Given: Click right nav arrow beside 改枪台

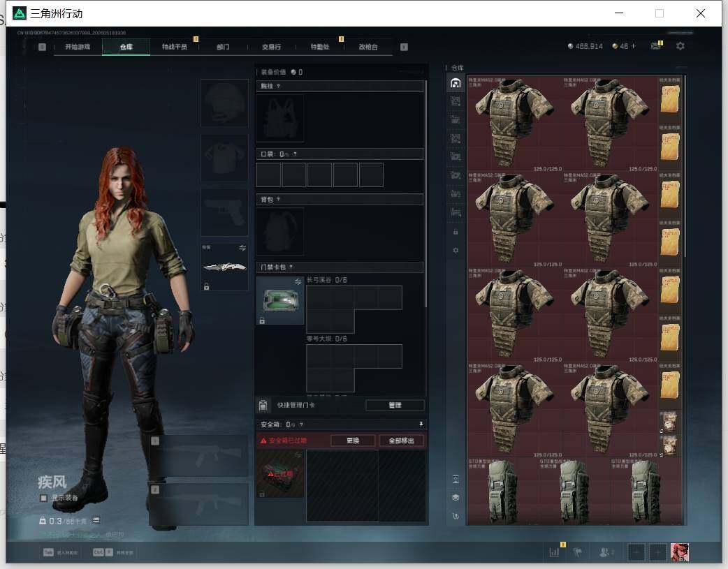Looking at the screenshot, I should pos(404,47).
